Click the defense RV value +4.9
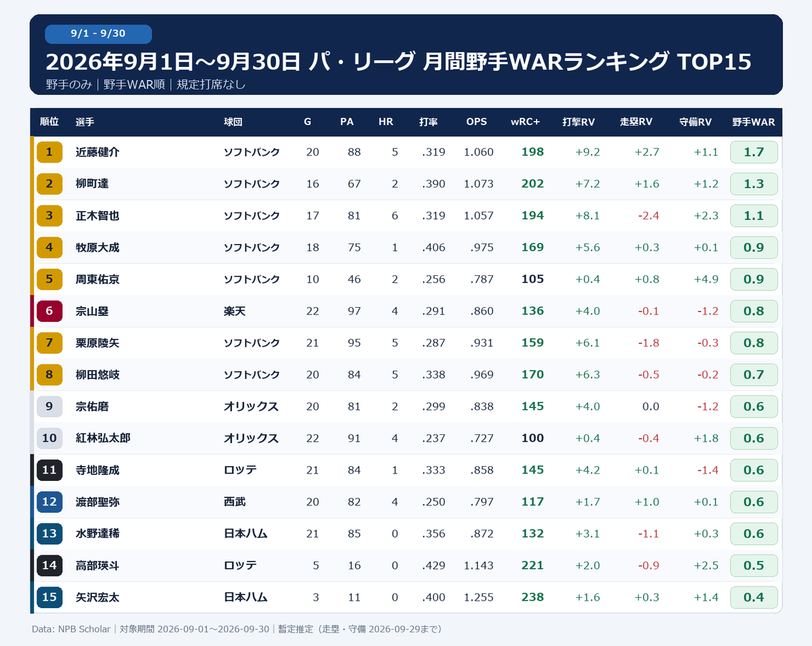Viewport: 812px width, 646px height. [x=706, y=279]
